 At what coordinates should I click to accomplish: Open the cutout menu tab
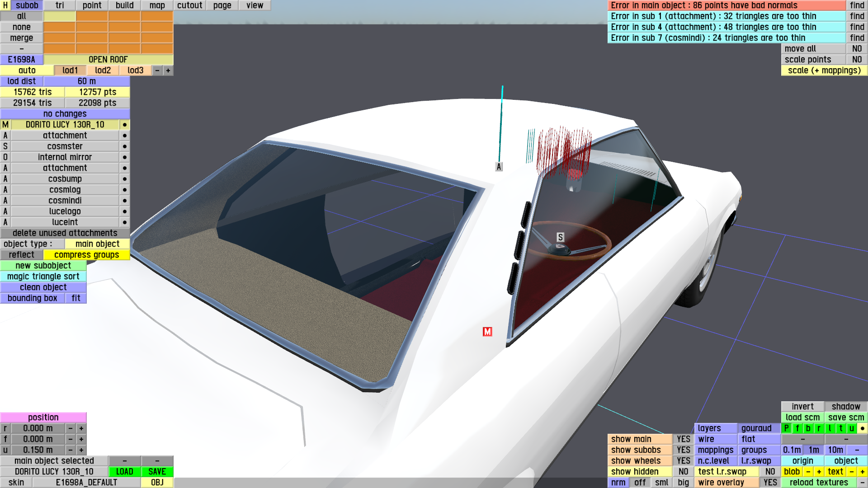[189, 5]
